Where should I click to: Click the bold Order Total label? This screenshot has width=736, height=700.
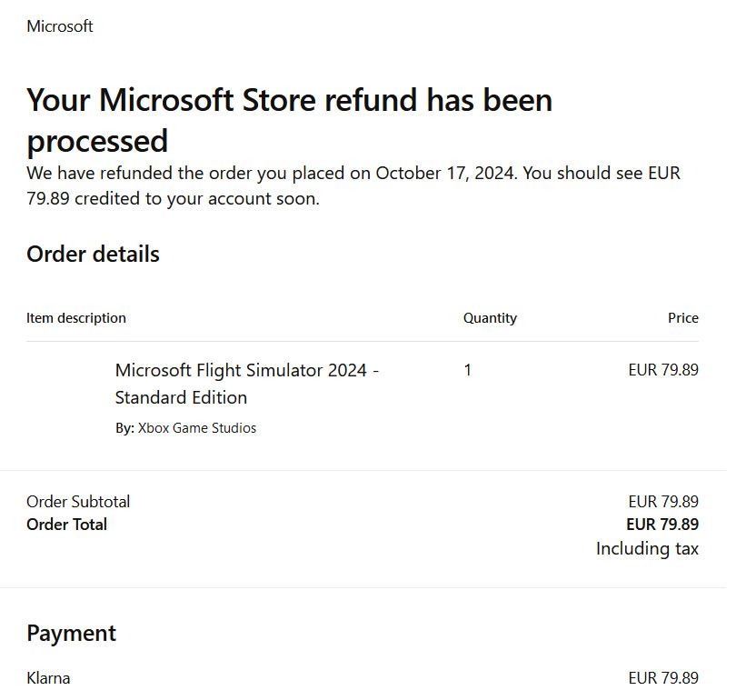coord(66,525)
